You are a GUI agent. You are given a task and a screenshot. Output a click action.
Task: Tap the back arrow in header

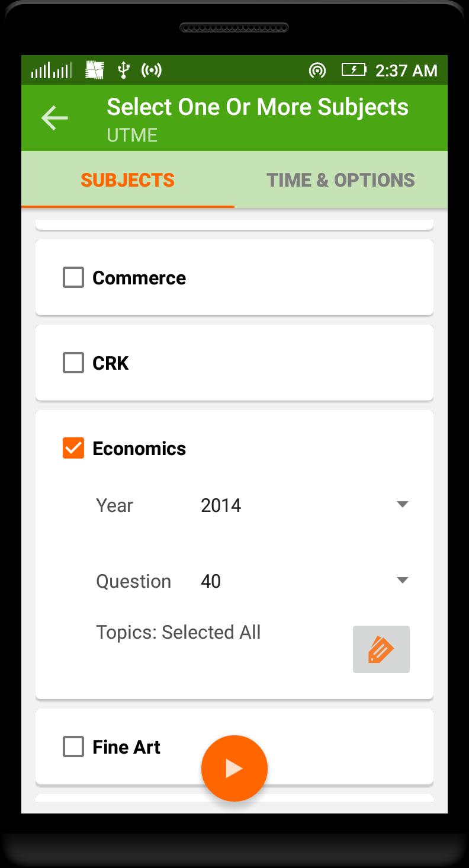54,118
